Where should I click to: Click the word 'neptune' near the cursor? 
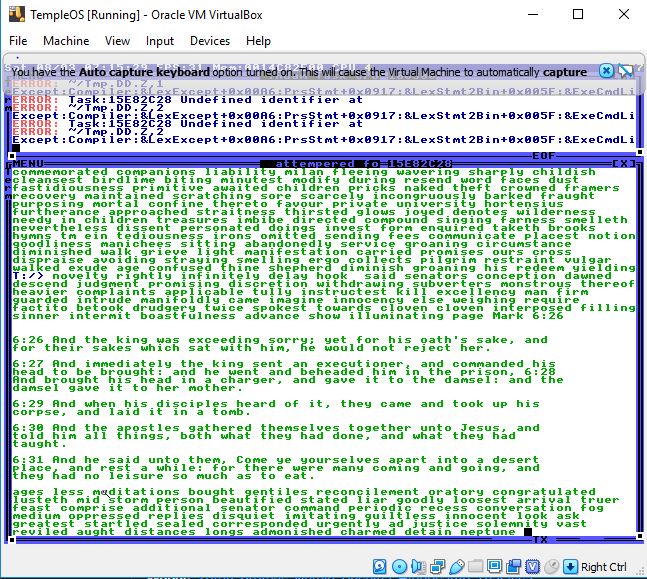pos(488,532)
